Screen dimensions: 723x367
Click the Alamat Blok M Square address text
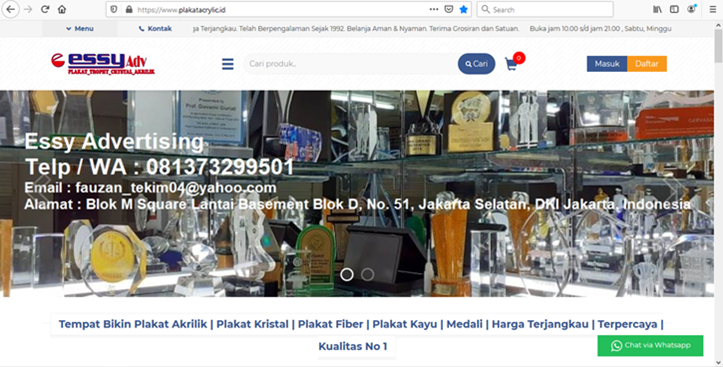point(357,204)
